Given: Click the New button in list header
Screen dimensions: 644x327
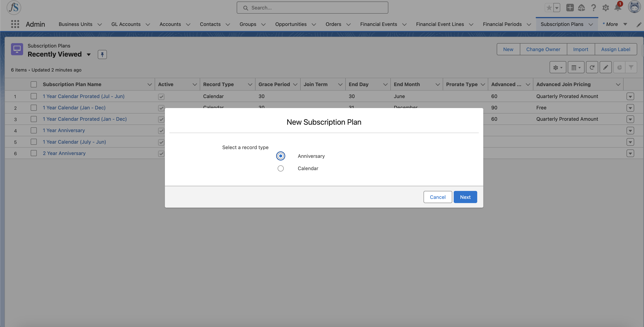Looking at the screenshot, I should 508,49.
